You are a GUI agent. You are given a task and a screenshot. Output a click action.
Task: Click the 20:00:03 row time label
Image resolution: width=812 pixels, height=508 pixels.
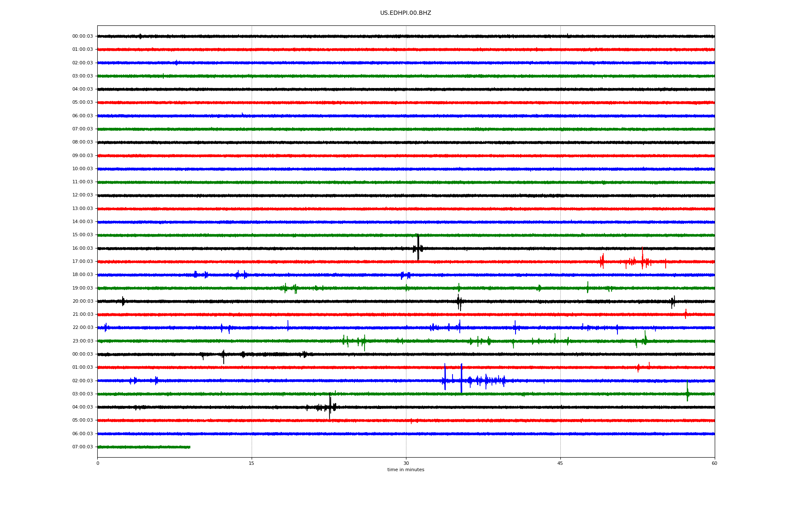82,301
